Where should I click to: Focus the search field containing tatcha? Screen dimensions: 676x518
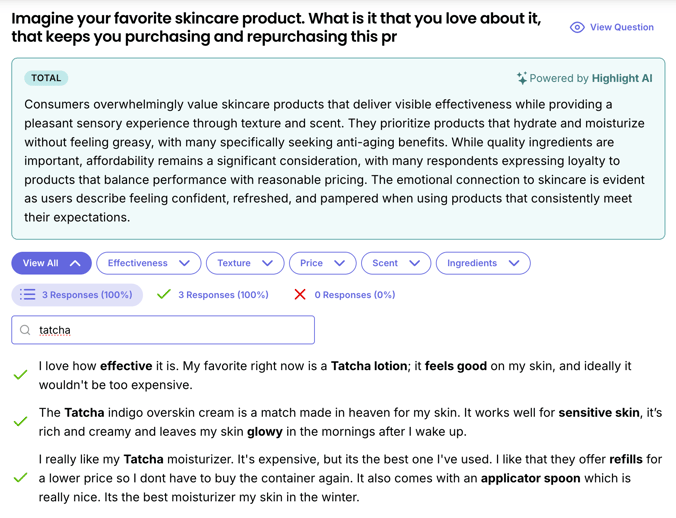pyautogui.click(x=170, y=330)
